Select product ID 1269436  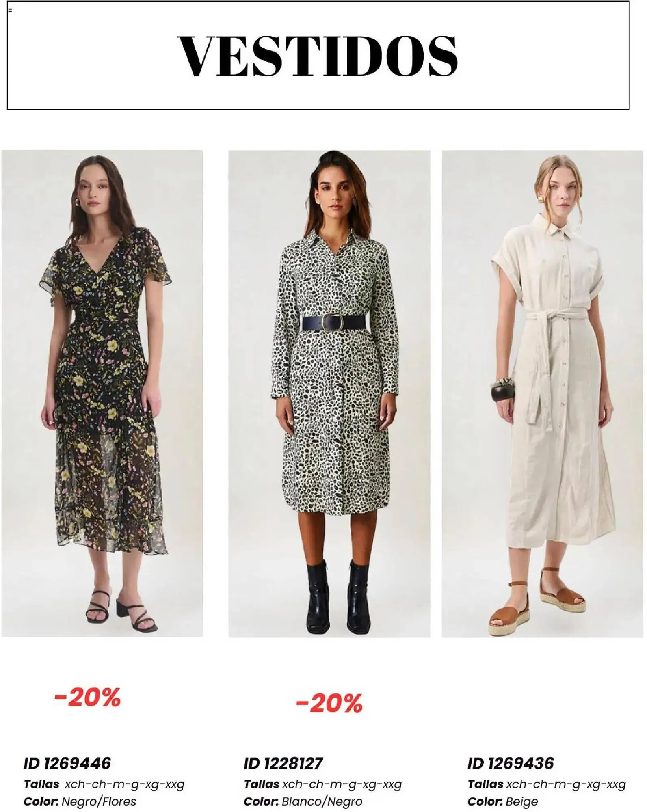click(511, 763)
